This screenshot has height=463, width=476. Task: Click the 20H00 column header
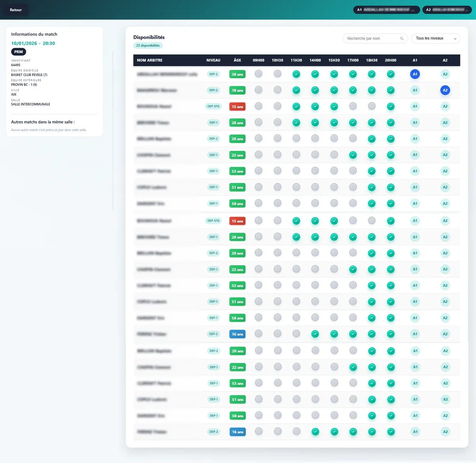click(x=390, y=60)
